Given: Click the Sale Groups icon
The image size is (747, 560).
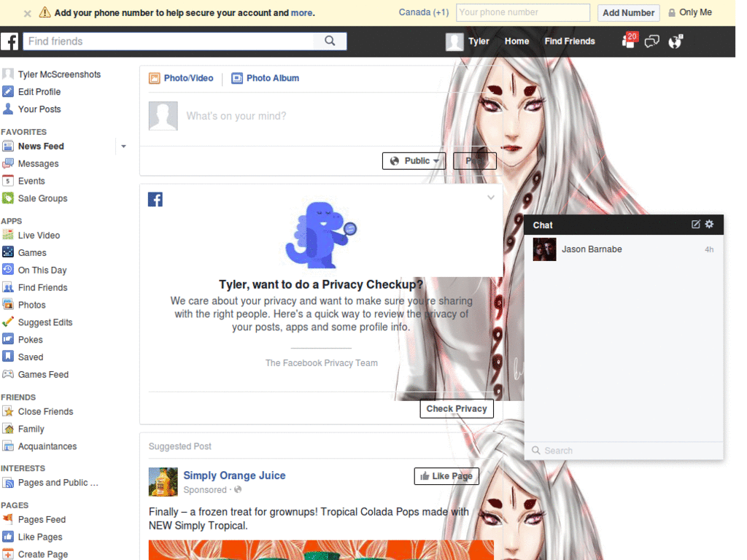Looking at the screenshot, I should pyautogui.click(x=7, y=198).
